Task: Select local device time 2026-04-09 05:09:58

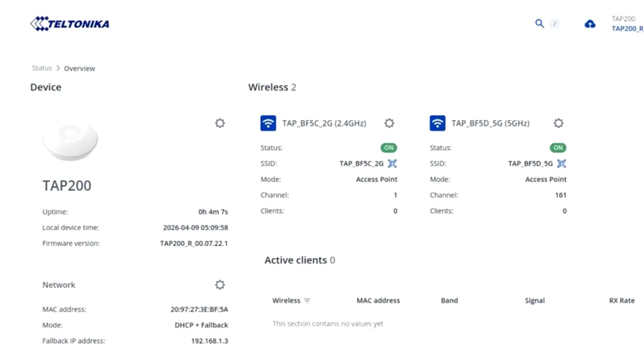Action: pyautogui.click(x=195, y=228)
